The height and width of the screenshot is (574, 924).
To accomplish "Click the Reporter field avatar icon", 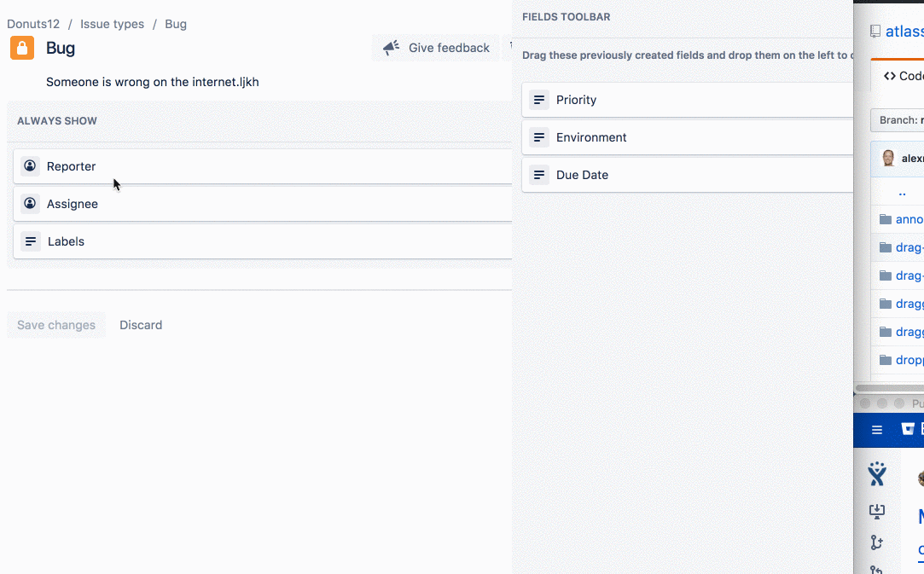I will click(31, 165).
